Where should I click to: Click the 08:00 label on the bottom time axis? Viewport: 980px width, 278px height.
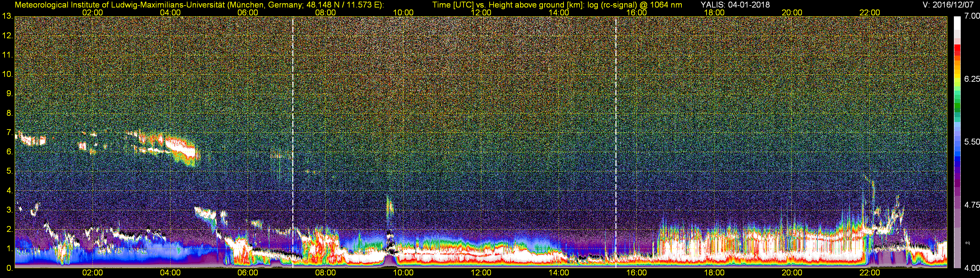point(326,273)
